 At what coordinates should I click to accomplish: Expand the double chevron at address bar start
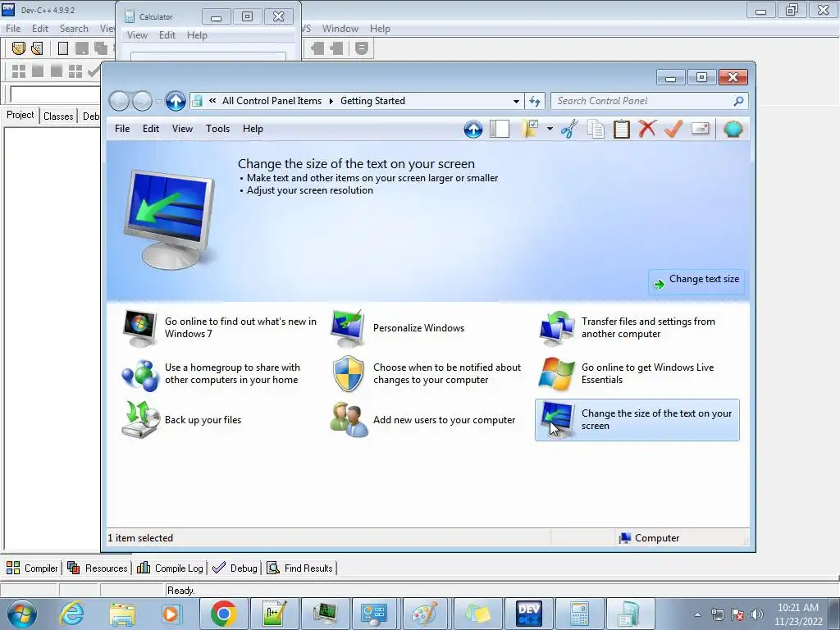click(212, 101)
